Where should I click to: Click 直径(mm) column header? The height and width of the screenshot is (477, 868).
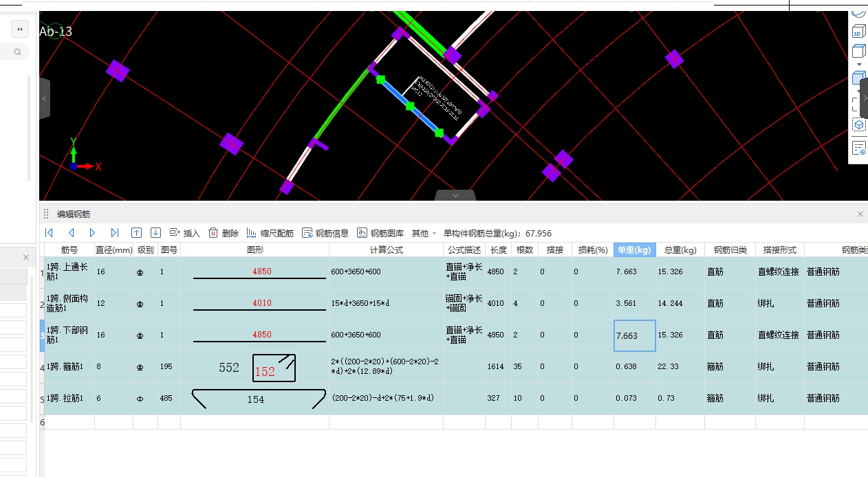click(113, 250)
